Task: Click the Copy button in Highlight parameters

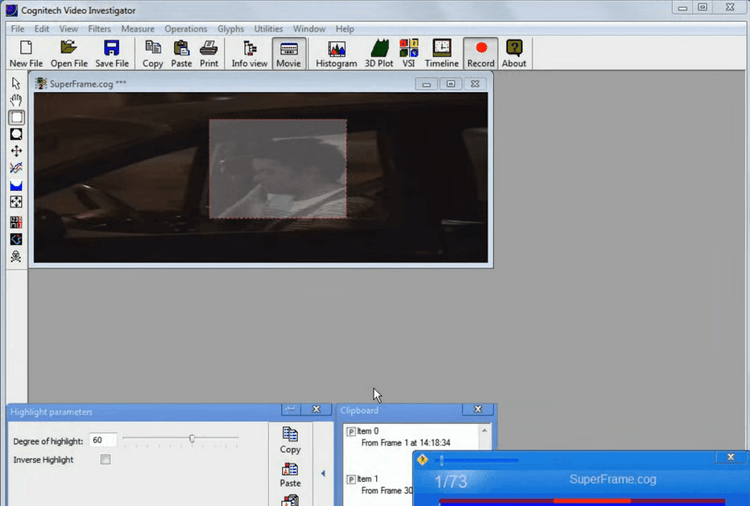Action: point(290,440)
